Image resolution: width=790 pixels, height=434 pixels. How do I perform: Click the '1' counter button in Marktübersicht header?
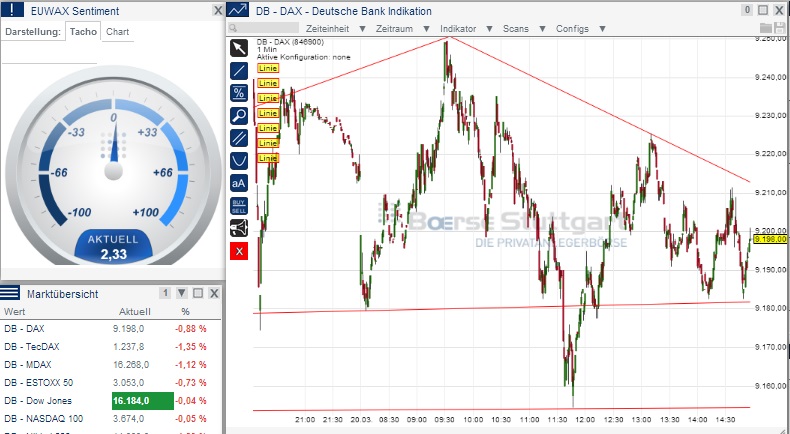[165, 293]
